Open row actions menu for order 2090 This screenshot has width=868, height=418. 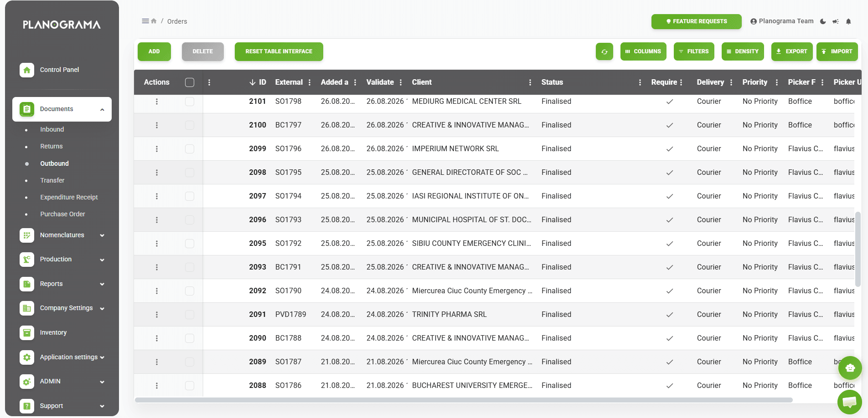[x=157, y=338]
